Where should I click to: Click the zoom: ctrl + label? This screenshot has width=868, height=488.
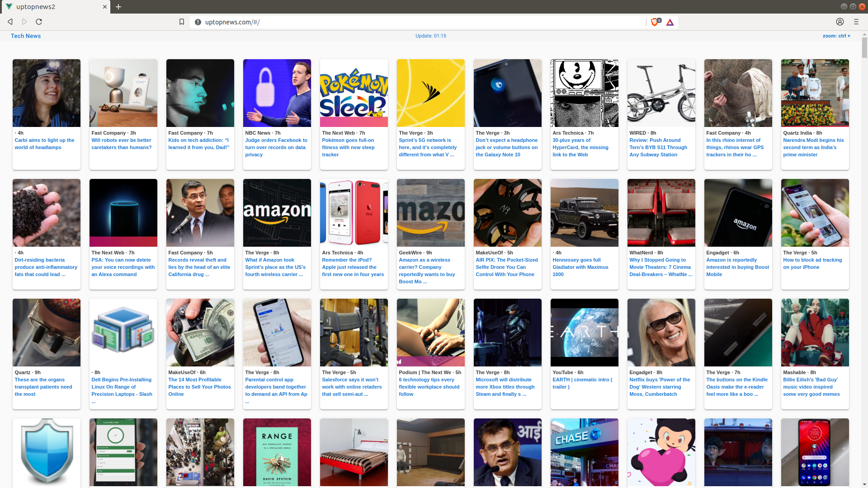pyautogui.click(x=836, y=36)
